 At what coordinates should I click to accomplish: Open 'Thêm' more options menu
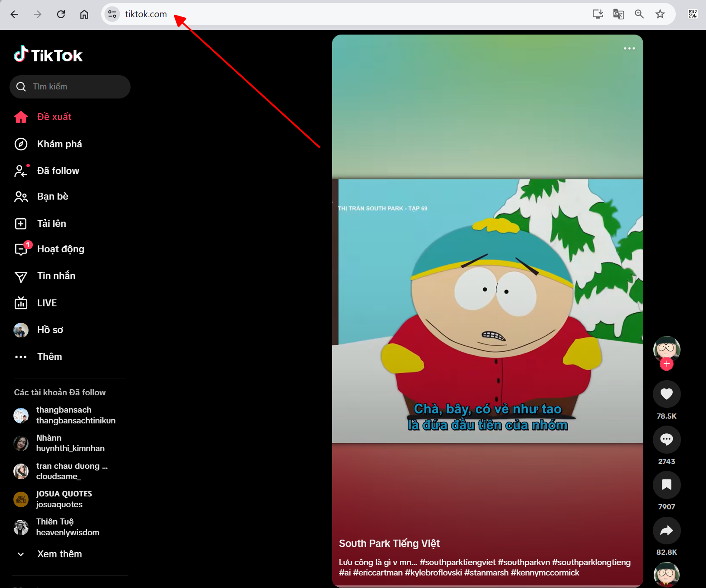pos(49,357)
